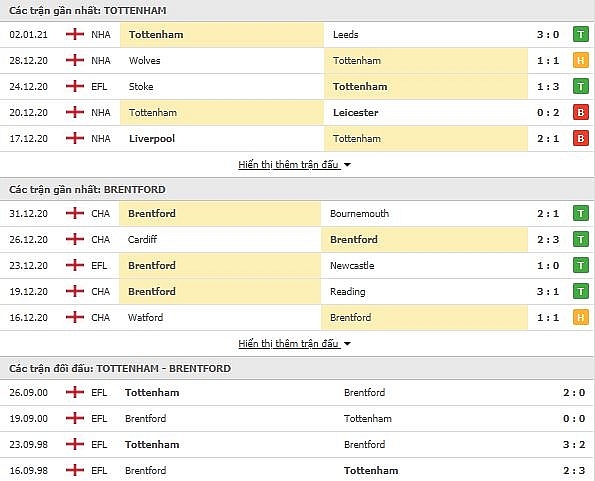Open the 16.09.98 Brentford vs Tottenham match
The height and width of the screenshot is (481, 595).
(298, 470)
